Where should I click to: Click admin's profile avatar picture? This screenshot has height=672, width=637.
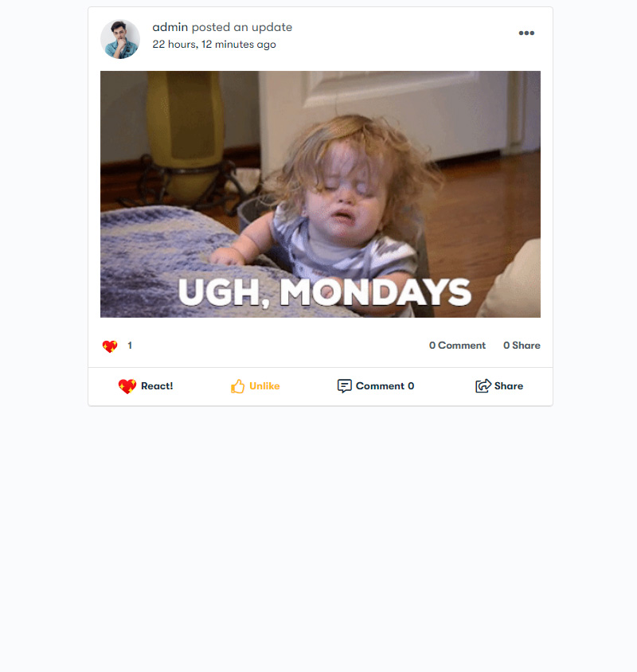(x=120, y=39)
